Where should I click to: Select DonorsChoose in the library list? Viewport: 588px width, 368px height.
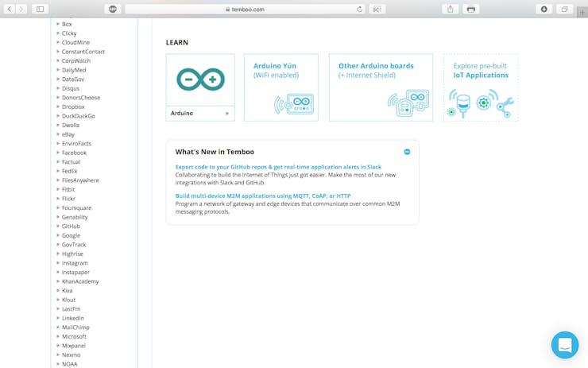(x=81, y=98)
